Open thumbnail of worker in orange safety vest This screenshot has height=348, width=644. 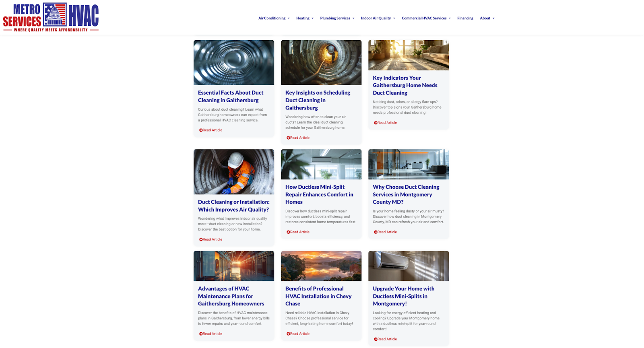coord(234,172)
